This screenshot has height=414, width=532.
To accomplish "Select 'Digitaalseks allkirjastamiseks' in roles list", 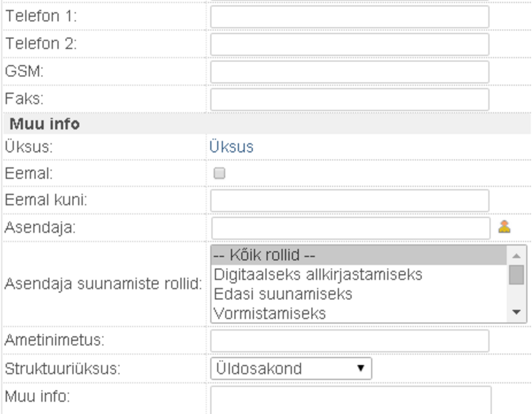I will (x=359, y=274).
